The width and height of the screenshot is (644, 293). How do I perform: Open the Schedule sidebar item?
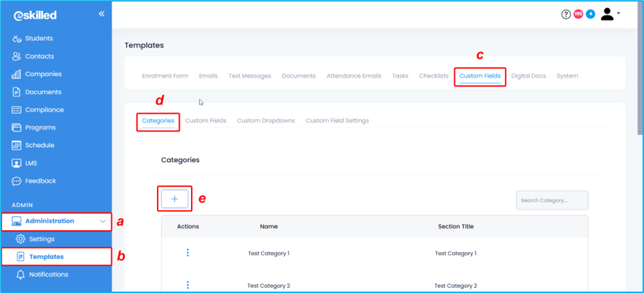[40, 145]
